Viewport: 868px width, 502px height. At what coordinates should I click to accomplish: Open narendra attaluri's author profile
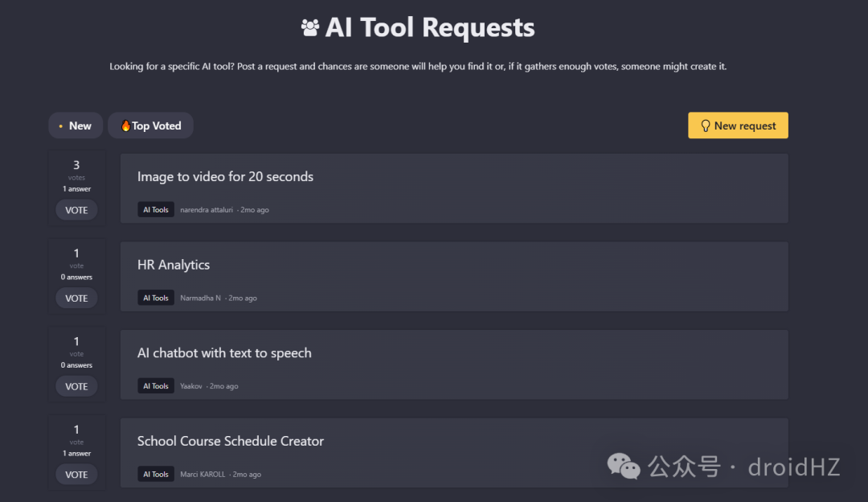tap(207, 209)
